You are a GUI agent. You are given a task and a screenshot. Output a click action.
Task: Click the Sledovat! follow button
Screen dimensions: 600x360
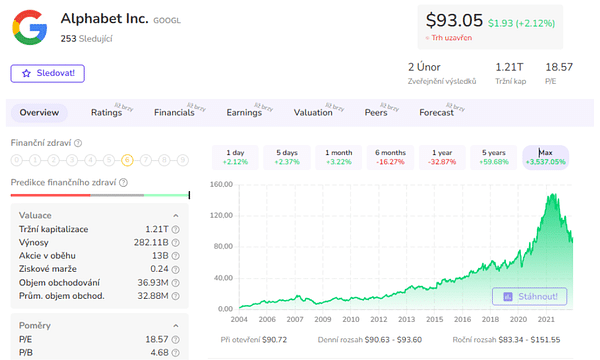pos(47,73)
